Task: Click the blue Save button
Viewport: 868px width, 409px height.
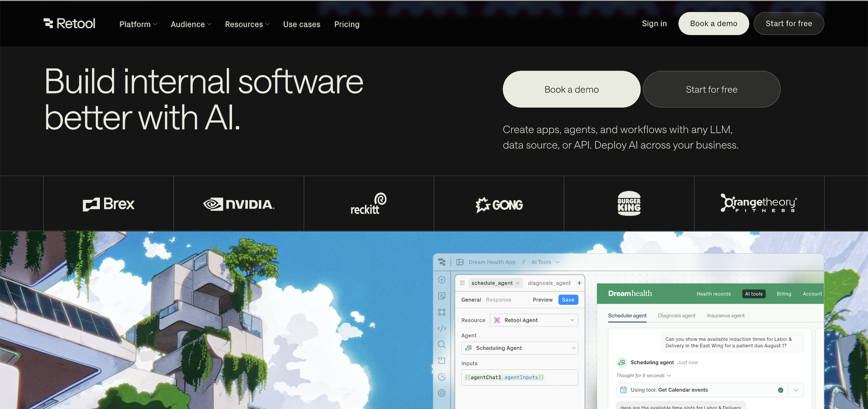Action: pyautogui.click(x=568, y=300)
